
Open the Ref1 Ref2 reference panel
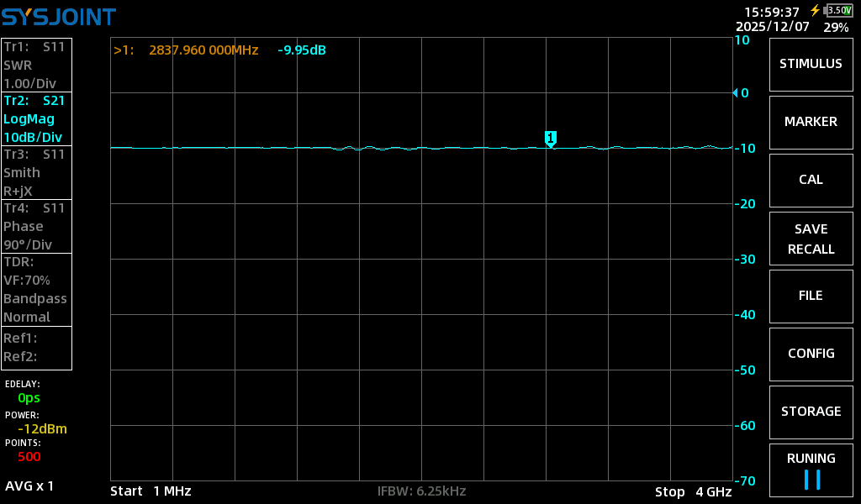point(36,347)
